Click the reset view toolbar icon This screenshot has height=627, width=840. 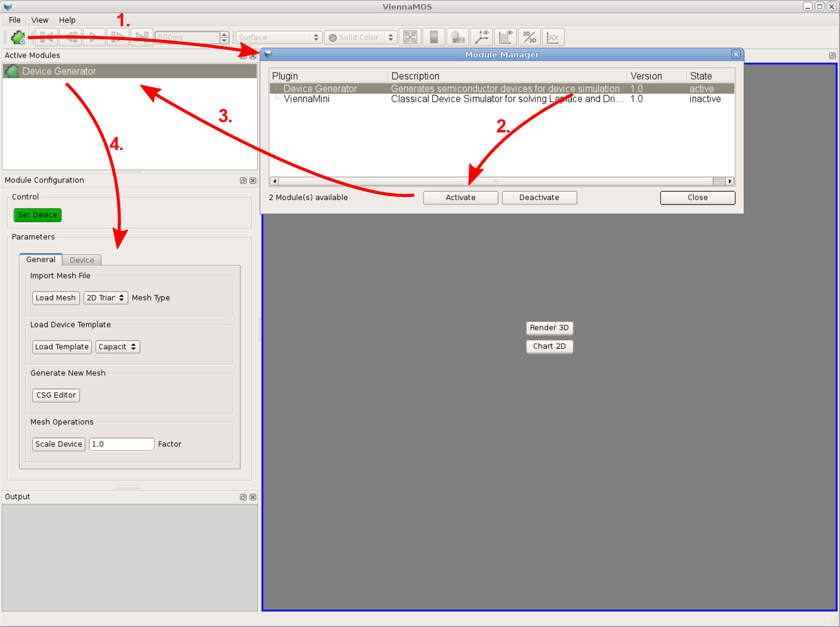coord(410,37)
